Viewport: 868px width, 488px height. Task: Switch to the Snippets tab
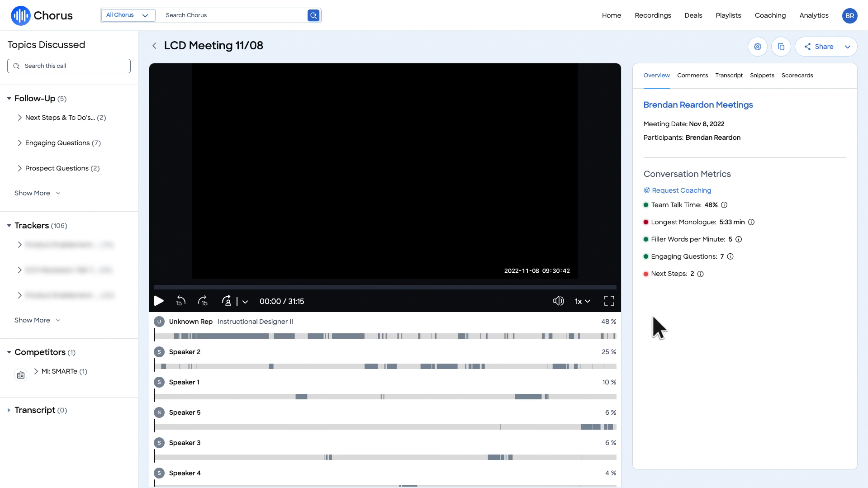(762, 76)
